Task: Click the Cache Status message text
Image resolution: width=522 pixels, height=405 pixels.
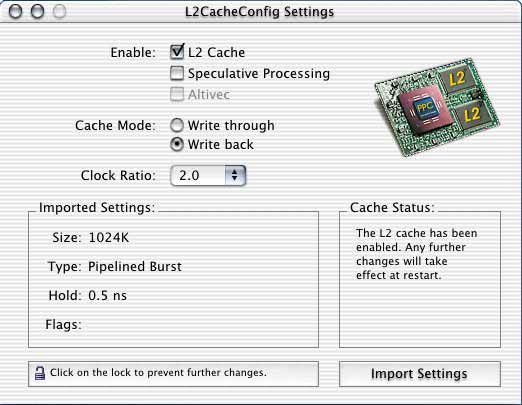Action: (416, 254)
